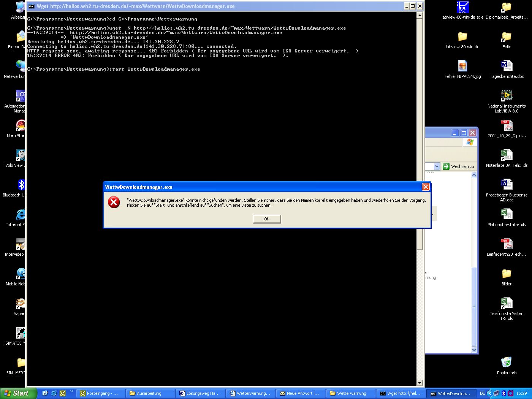Expand the Quick Launch chevron in taskbar
This screenshot has width=532, height=399.
[x=71, y=392]
